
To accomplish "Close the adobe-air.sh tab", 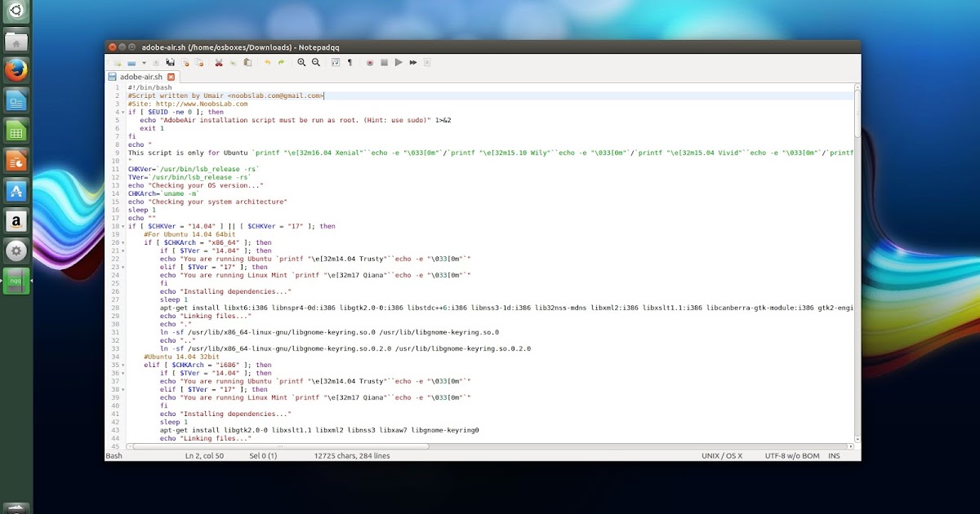I will point(170,76).
